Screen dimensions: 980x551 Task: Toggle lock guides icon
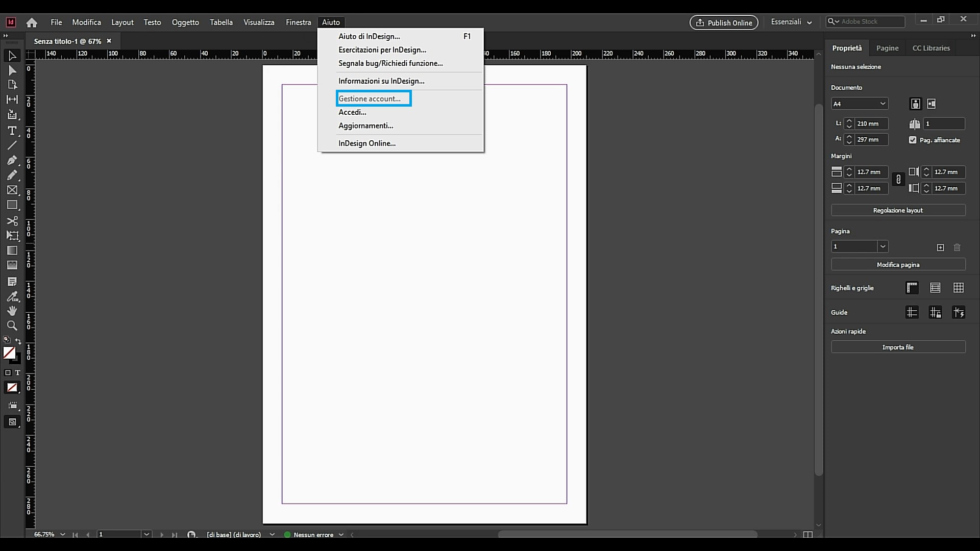click(935, 312)
